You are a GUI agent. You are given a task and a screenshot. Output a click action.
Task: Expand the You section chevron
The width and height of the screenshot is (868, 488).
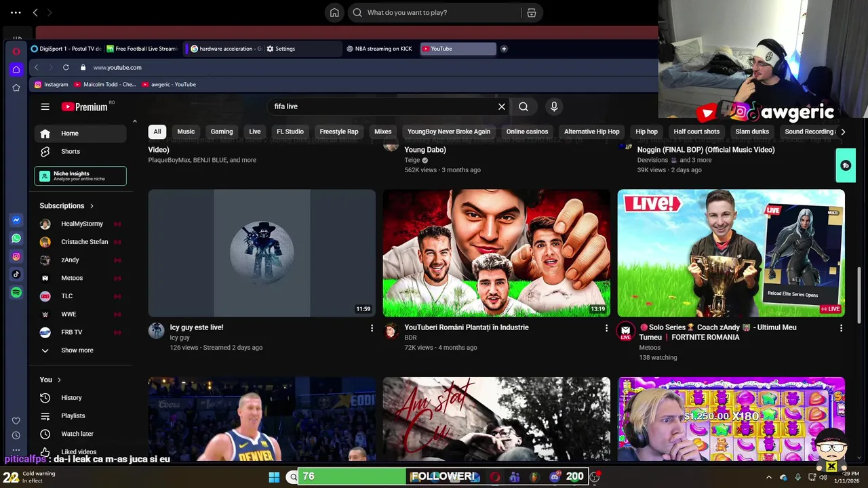click(x=59, y=380)
